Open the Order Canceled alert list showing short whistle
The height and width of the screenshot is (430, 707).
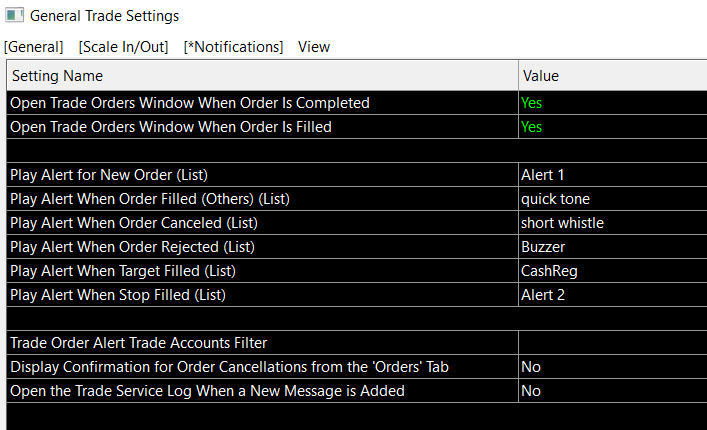(x=562, y=223)
